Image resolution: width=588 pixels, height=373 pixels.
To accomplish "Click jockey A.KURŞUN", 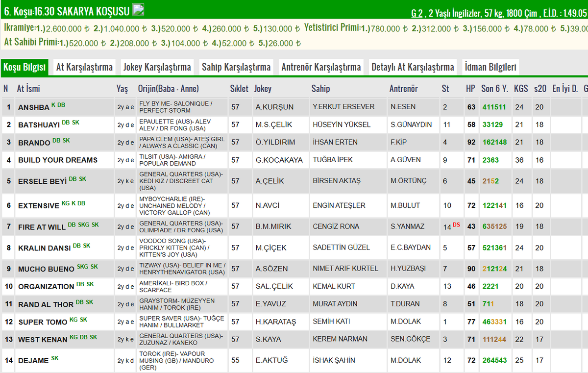I will 274,107.
